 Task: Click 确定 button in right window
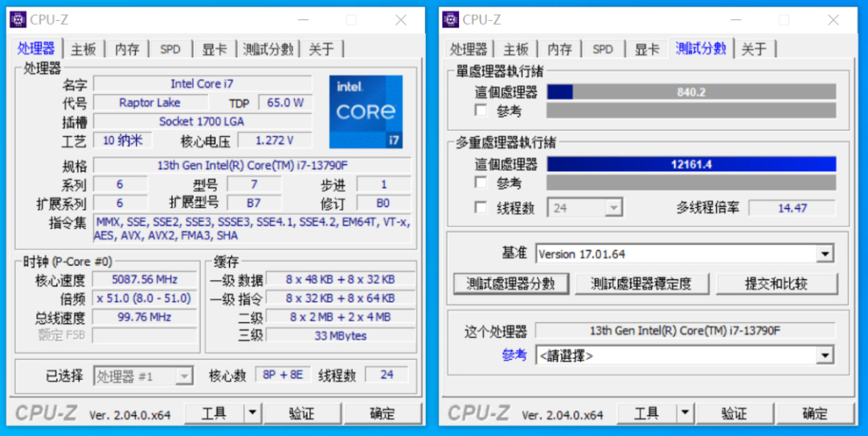[x=816, y=413]
